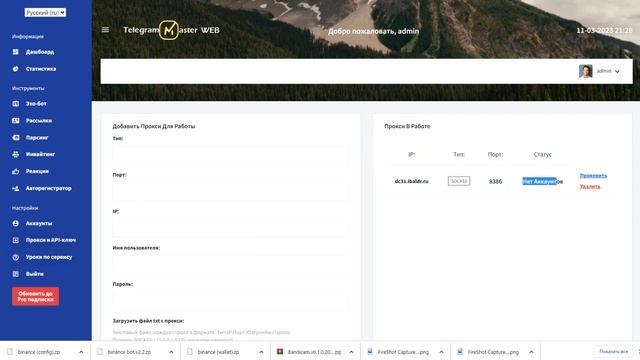Click Удалить link for dc31.ibaldr.ru proxy
This screenshot has height=360, width=640.
click(590, 187)
